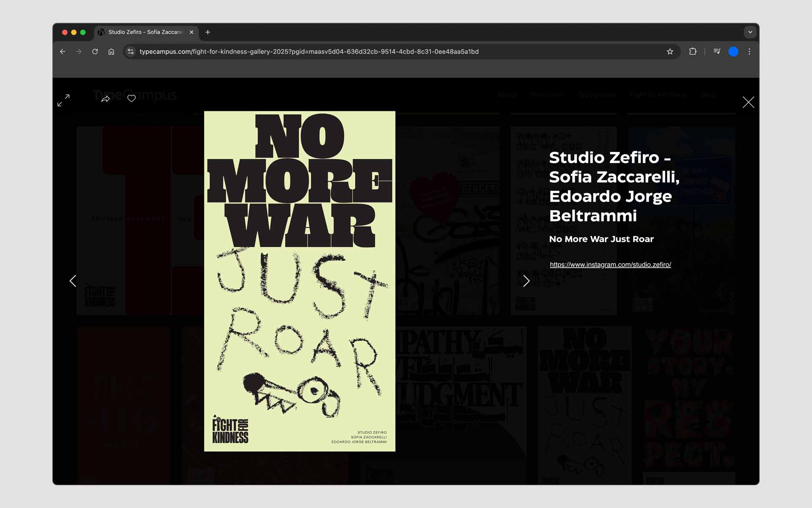Expand the browser tab search dropdown

point(750,32)
